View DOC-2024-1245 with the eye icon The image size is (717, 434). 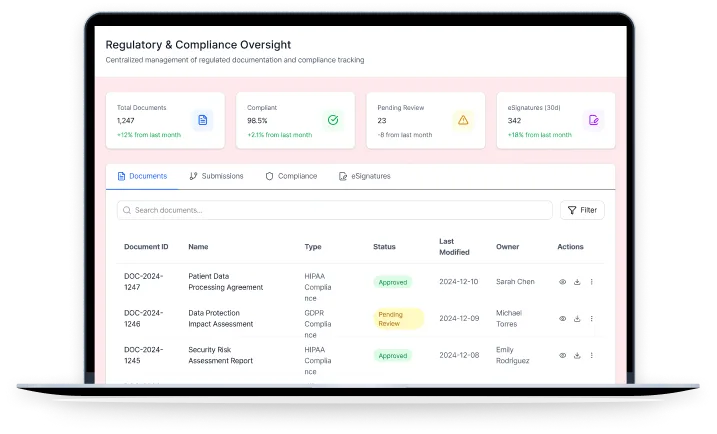(x=562, y=355)
